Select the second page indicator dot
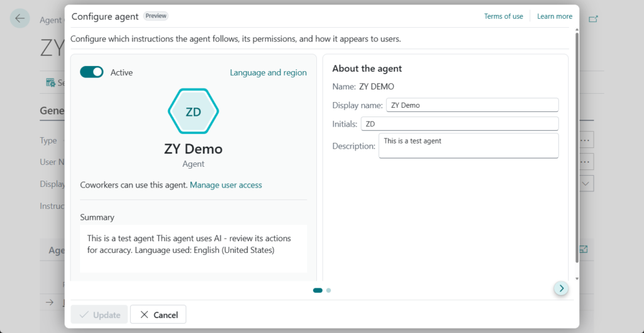The image size is (644, 333). [x=329, y=290]
